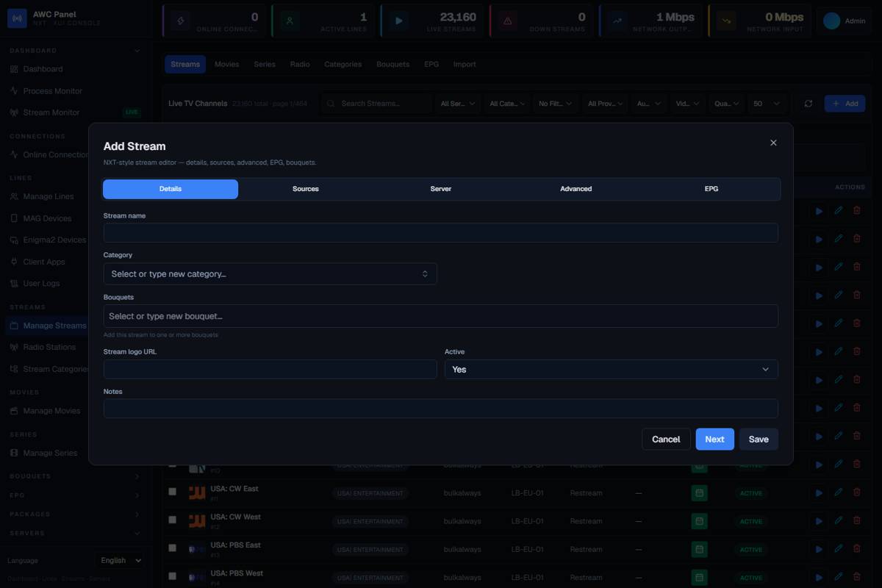Click the Active Lines stat card user icon
This screenshot has width=882, height=588.
290,21
